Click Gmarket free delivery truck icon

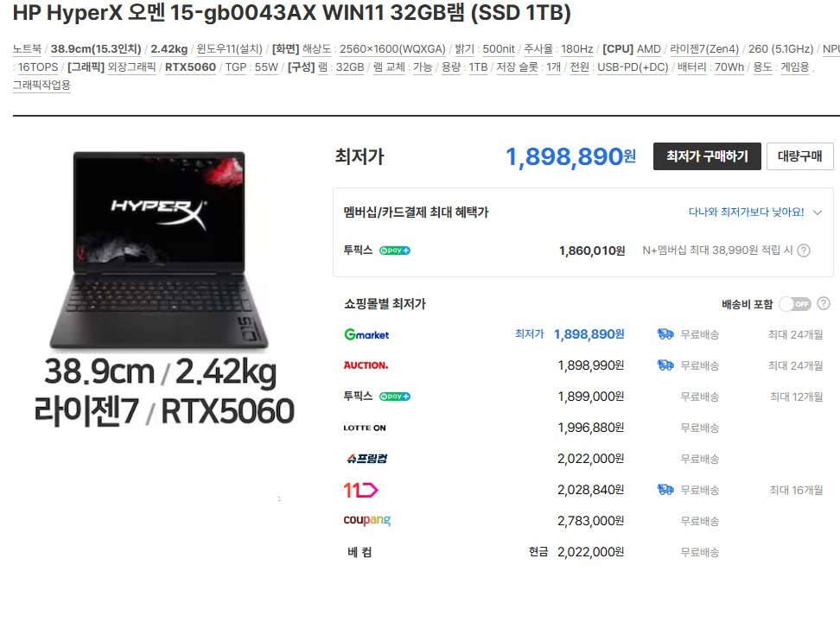[665, 334]
